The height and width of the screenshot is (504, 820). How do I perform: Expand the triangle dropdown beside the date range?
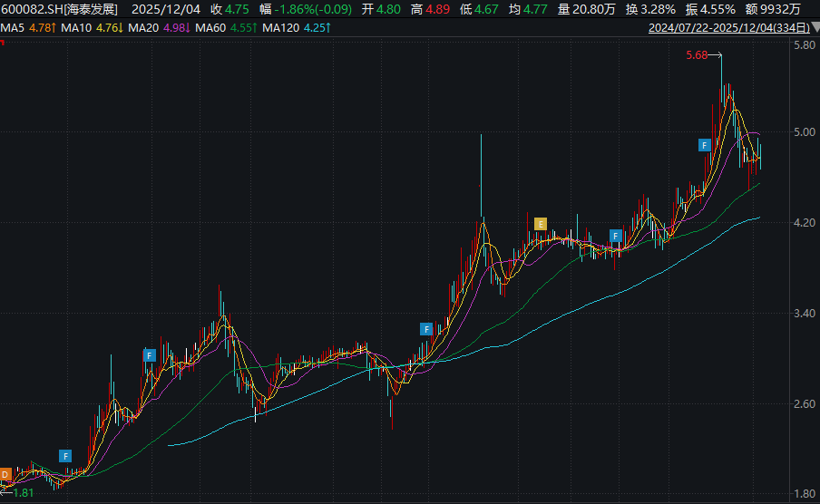[x=813, y=28]
